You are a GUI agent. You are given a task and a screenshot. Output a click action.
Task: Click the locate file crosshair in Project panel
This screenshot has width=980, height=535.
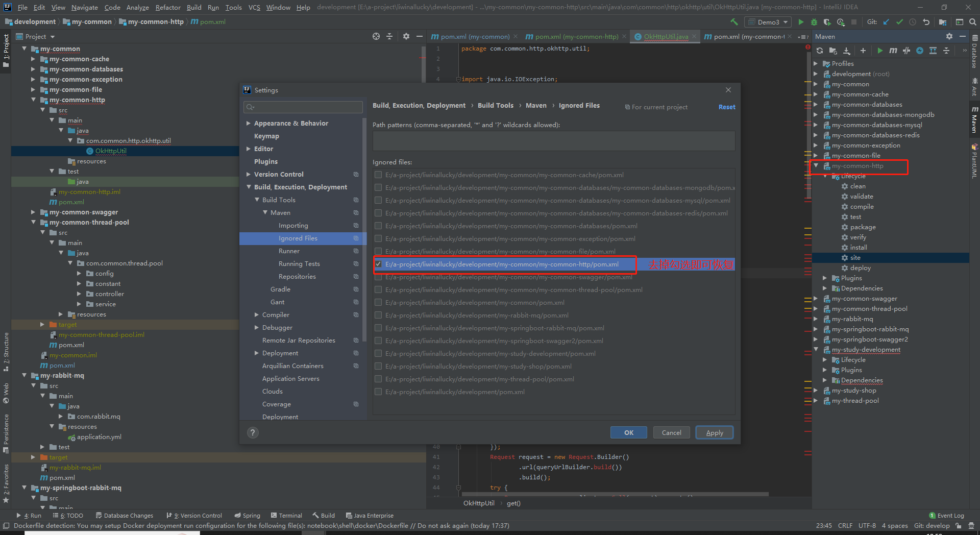click(x=376, y=36)
